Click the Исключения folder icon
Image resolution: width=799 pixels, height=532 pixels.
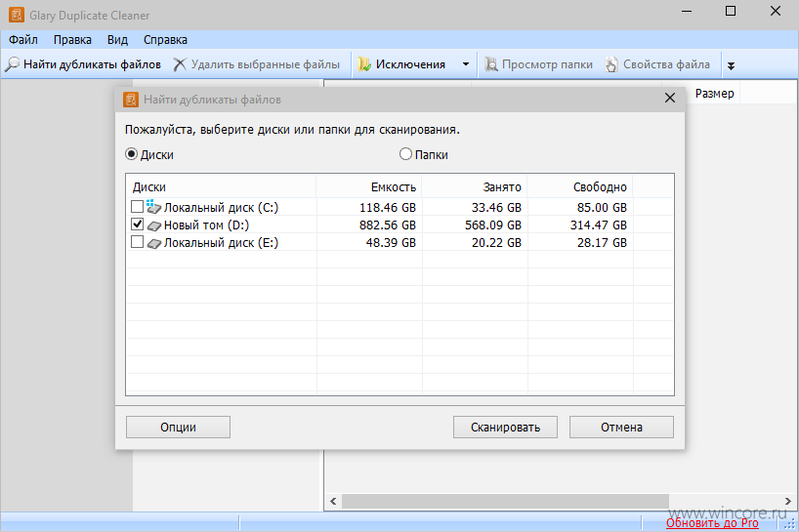pyautogui.click(x=363, y=64)
